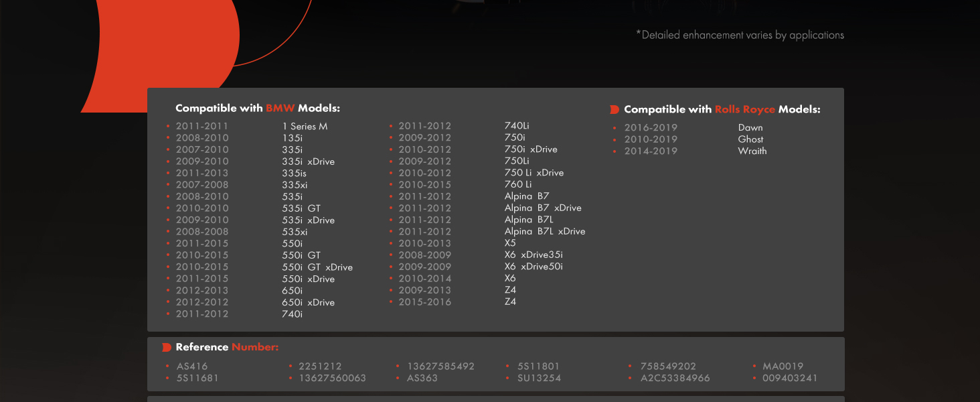Click the "2011-2011" year range
This screenshot has width=980, height=402.
pyautogui.click(x=202, y=126)
